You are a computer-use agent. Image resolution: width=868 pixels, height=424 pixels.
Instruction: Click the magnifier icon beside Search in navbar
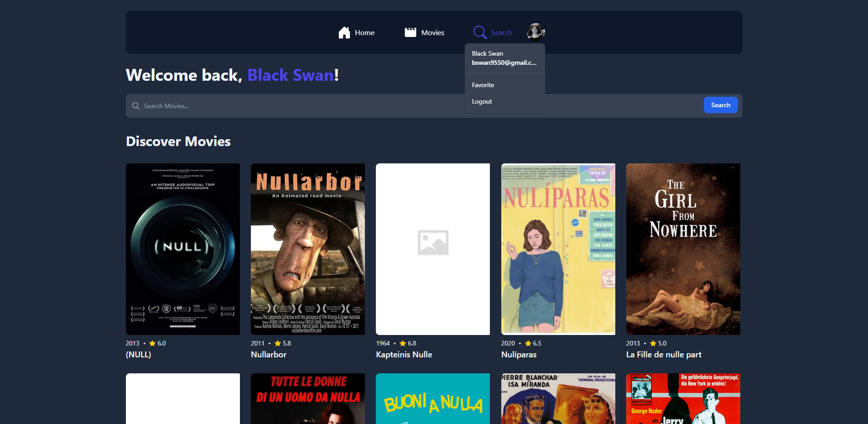pos(480,32)
